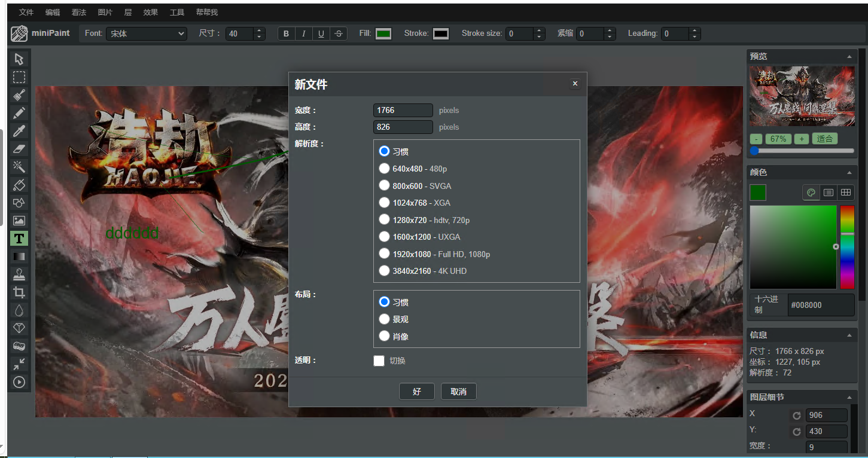Choose the Desaturate sponge tool

19,346
